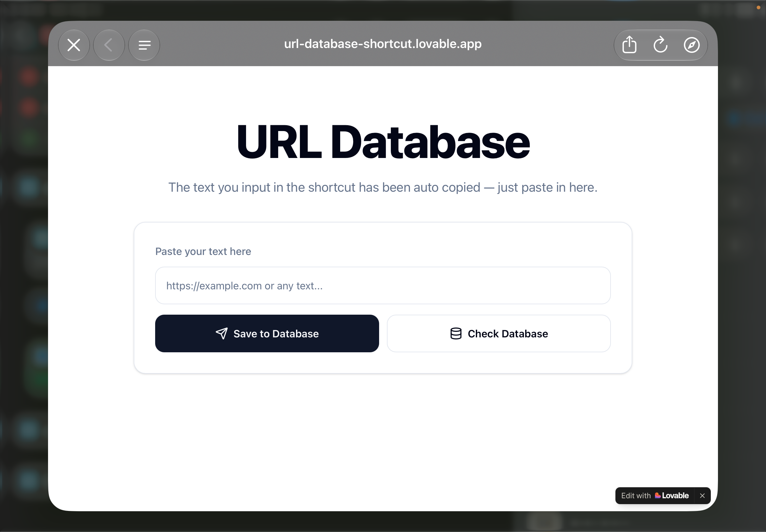Open in Safari with the compass icon
Screen dimensions: 766x532
692,45
